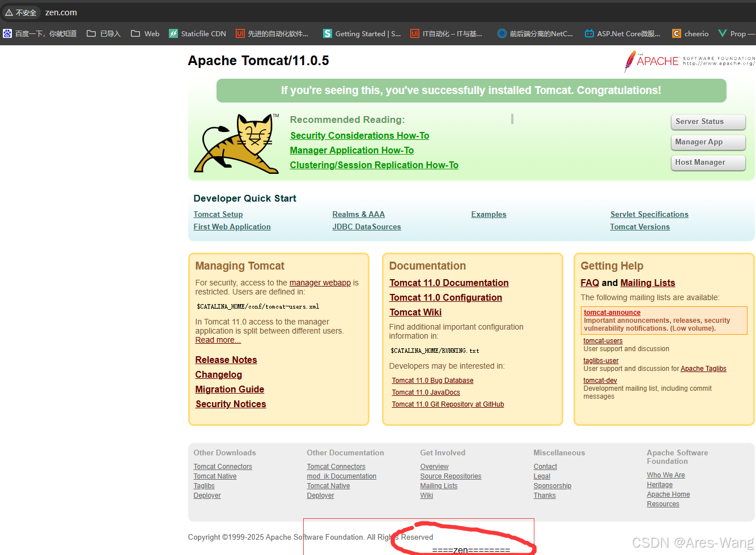
Task: Open Realms & AAA link
Action: click(359, 214)
